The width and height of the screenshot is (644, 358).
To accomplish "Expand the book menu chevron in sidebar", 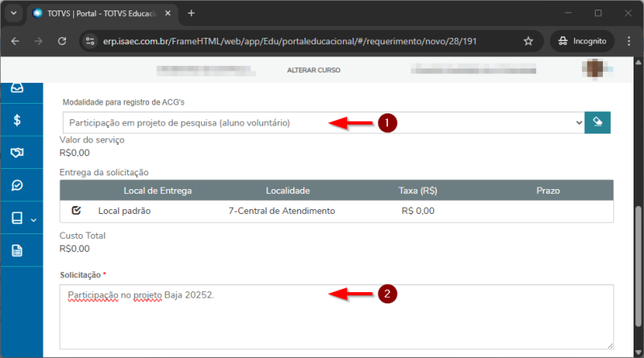I will tap(34, 219).
